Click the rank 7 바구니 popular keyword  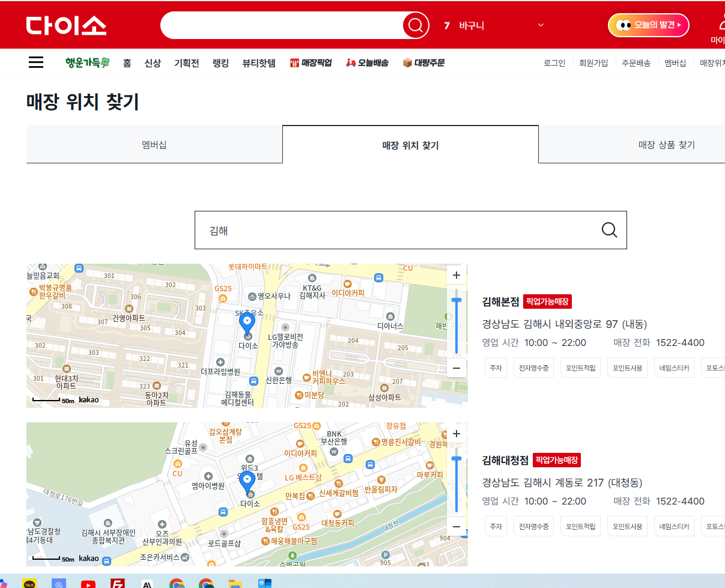(464, 25)
